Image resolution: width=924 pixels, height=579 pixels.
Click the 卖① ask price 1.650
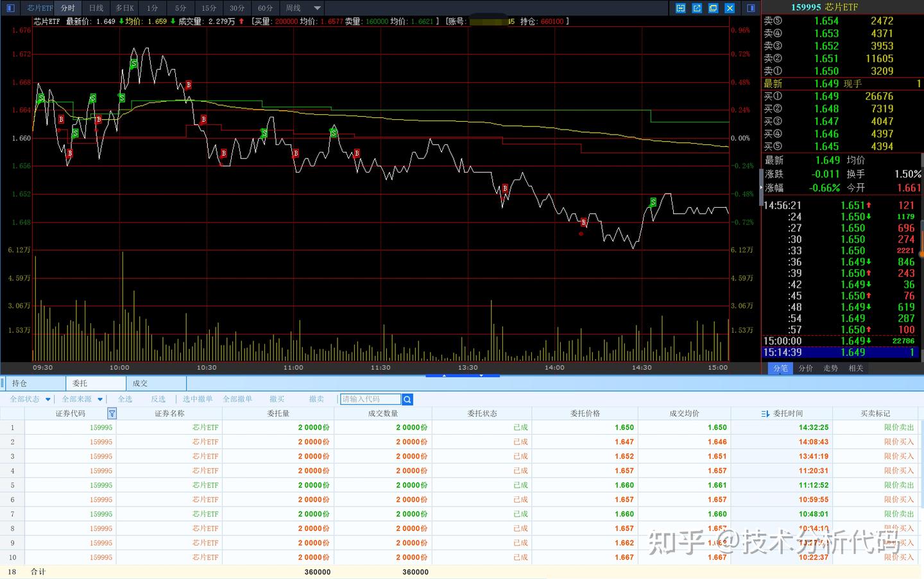coord(826,71)
